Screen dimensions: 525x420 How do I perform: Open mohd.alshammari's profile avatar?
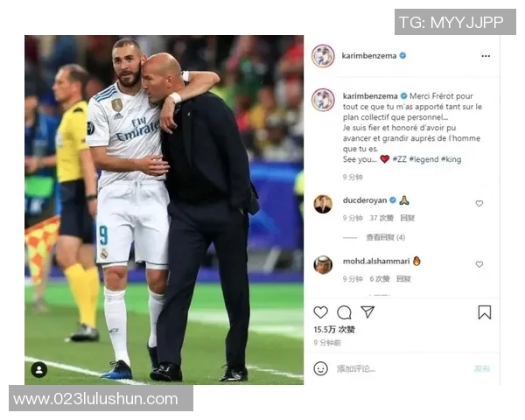323,264
